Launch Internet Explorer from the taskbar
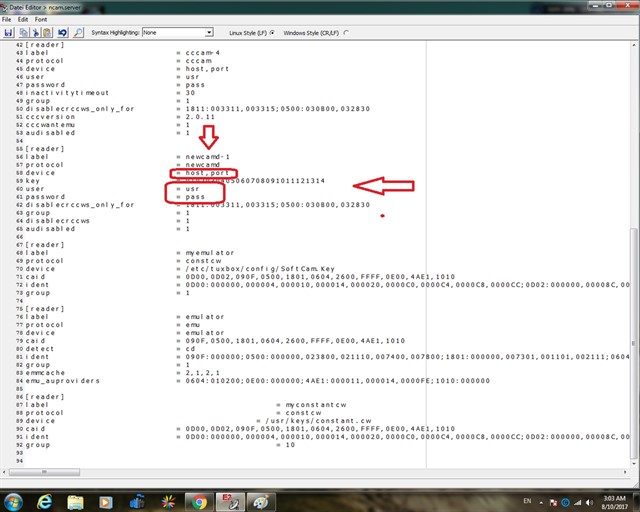Viewport: 640px width, 512px height. coord(45,500)
